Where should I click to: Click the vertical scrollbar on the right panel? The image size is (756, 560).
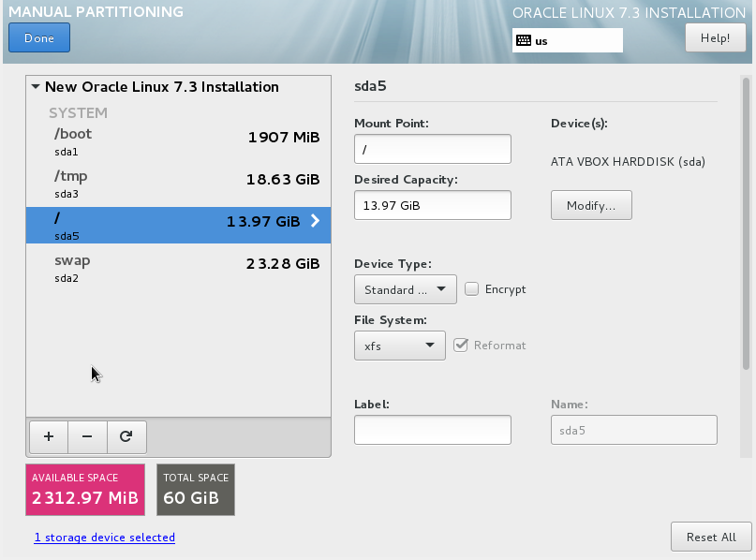pyautogui.click(x=746, y=224)
